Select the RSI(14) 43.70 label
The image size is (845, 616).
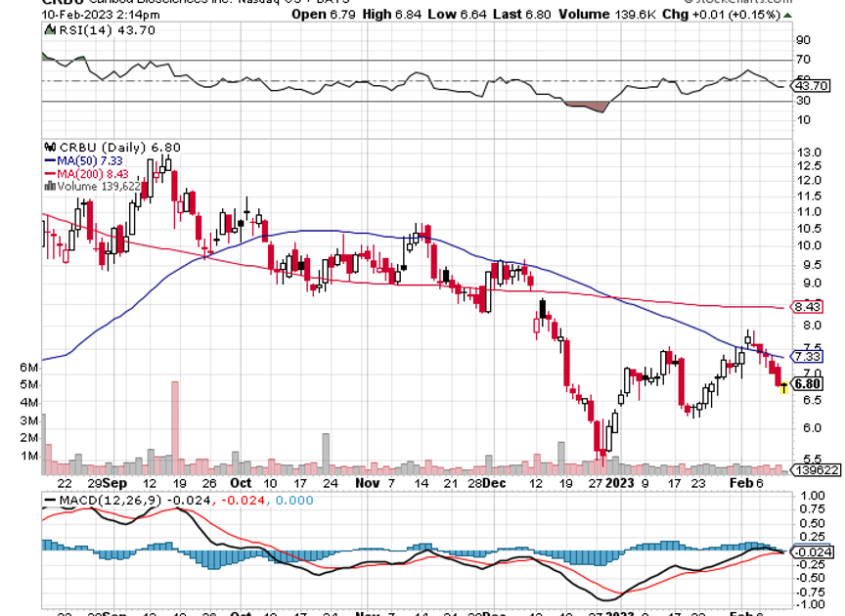[x=107, y=30]
